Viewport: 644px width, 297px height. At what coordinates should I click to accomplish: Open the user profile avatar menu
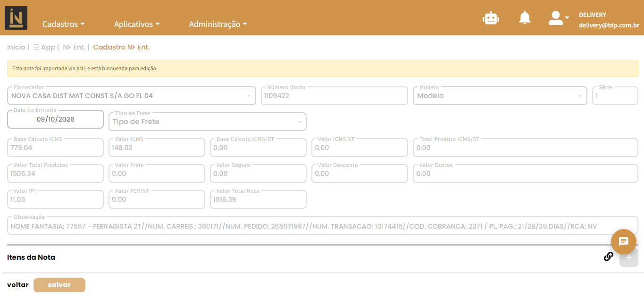[559, 18]
